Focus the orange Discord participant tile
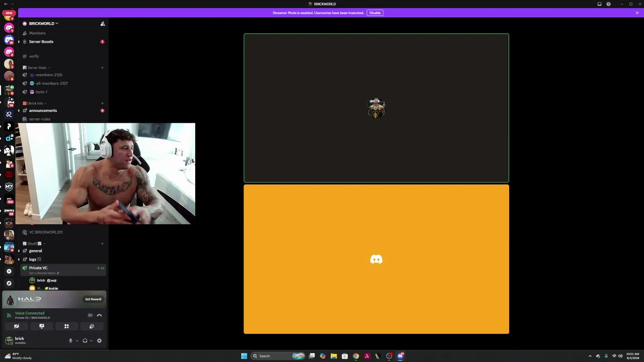The width and height of the screenshot is (644, 362). pyautogui.click(x=376, y=259)
